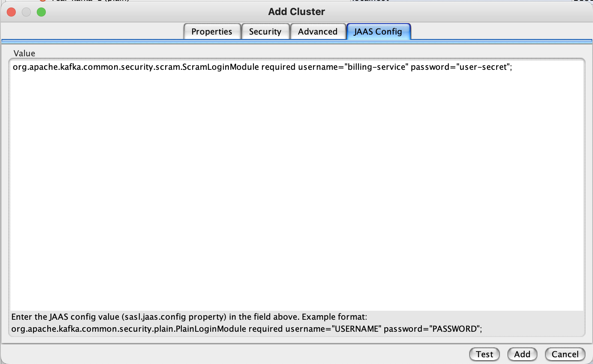
Task: Click the Value label above the field
Action: pos(24,53)
